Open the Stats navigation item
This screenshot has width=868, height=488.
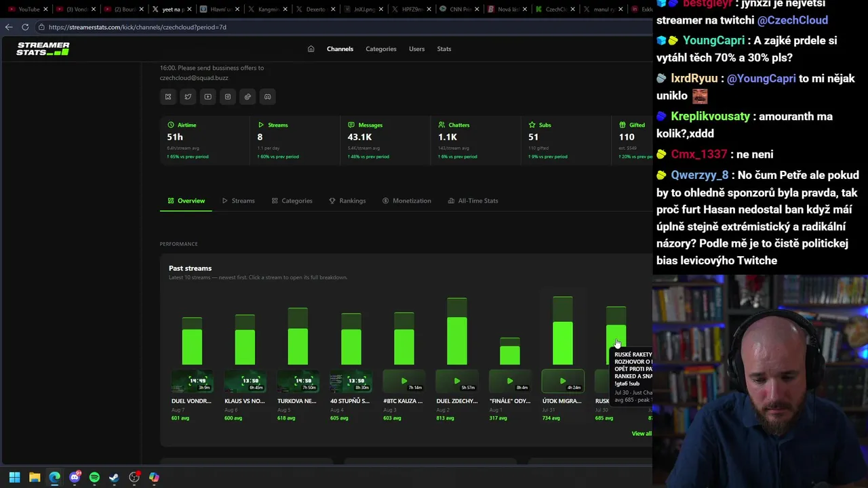point(444,49)
